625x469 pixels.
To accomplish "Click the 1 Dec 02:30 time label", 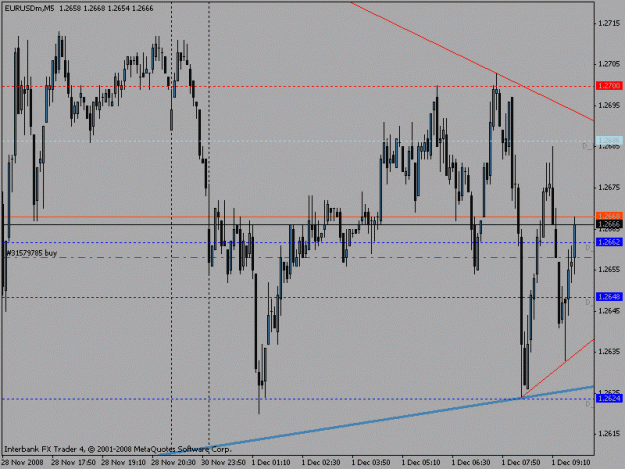I will (321, 463).
